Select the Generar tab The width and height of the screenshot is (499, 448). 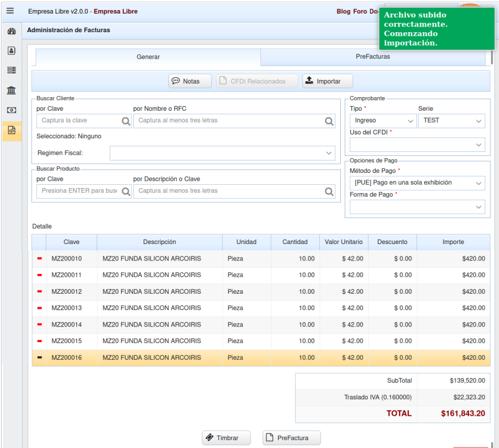tap(148, 57)
